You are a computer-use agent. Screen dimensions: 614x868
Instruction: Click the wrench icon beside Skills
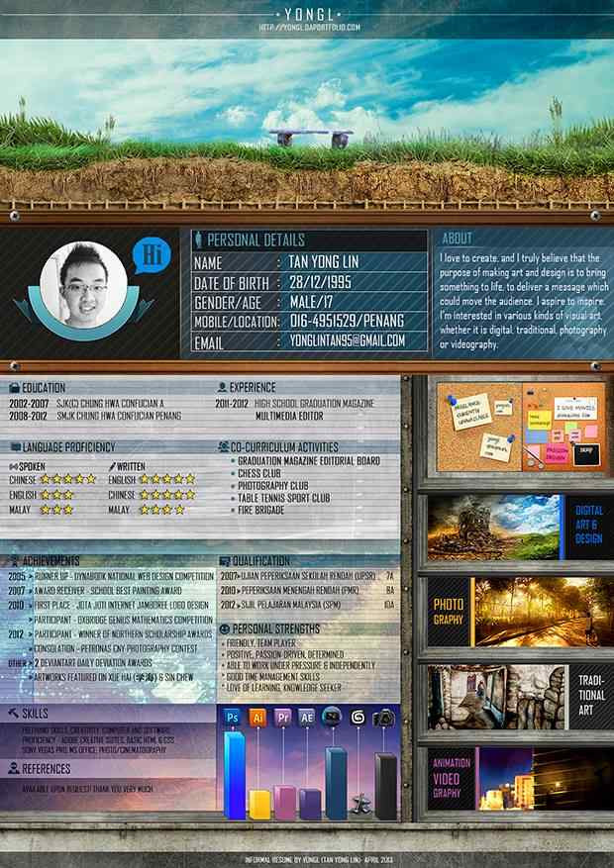(12, 713)
